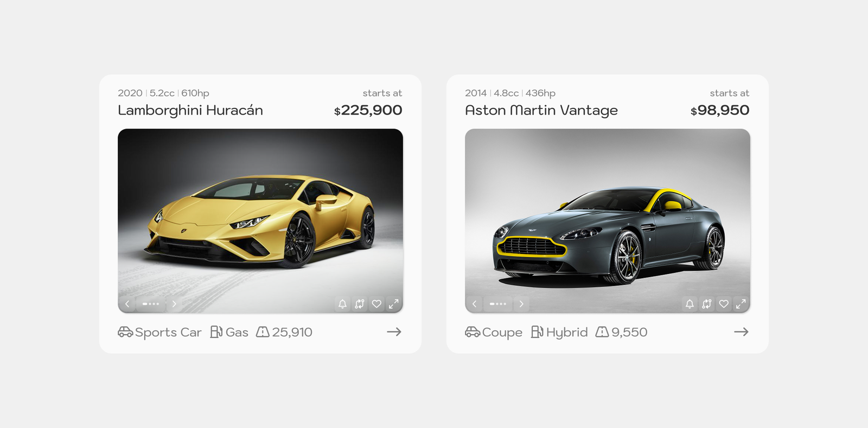Show next photo of the Aston Martin
This screenshot has width=868, height=428.
(x=521, y=304)
